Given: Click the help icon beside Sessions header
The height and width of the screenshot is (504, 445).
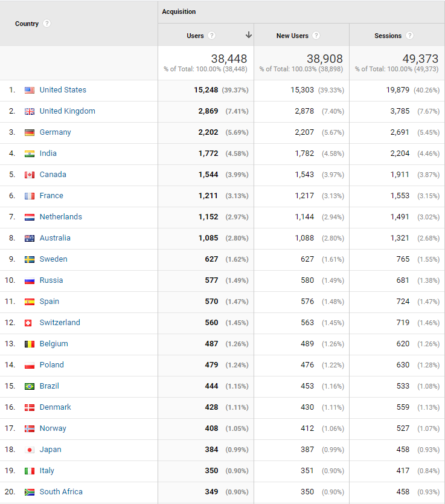Looking at the screenshot, I should [x=410, y=36].
